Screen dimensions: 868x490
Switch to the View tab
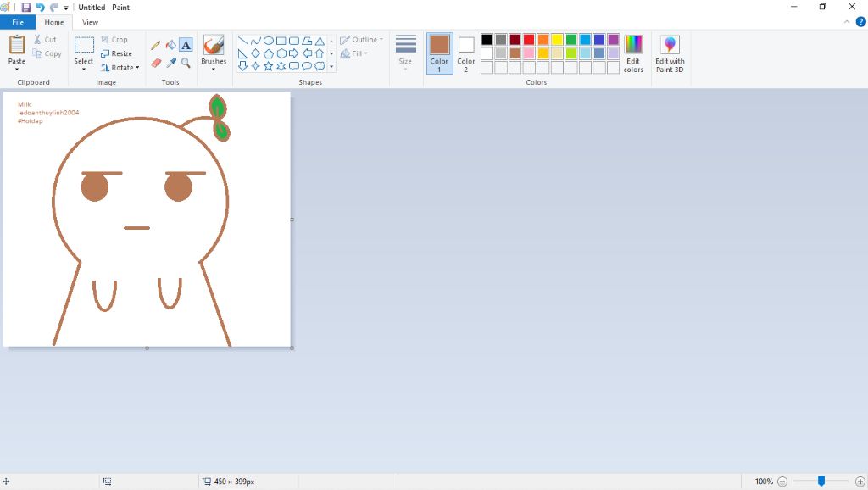[x=90, y=22]
